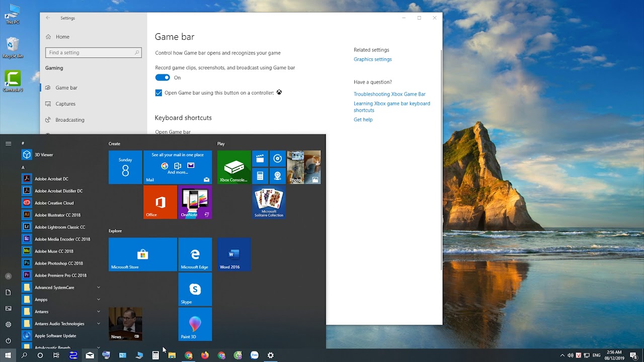644x362 pixels.
Task: Open 3D Viewer from app list
Action: [x=61, y=155]
